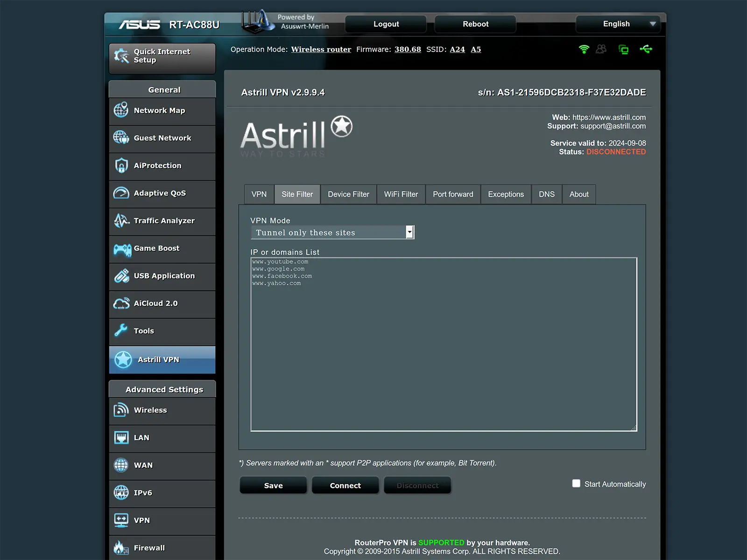Switch to the WiFi Filter tab
747x560 pixels.
click(401, 194)
